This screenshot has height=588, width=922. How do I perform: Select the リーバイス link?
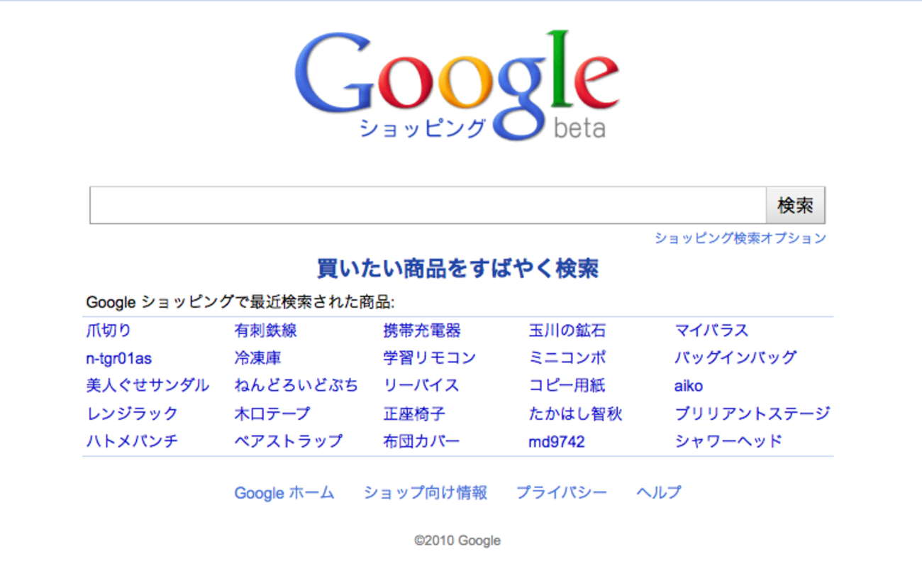(x=421, y=386)
